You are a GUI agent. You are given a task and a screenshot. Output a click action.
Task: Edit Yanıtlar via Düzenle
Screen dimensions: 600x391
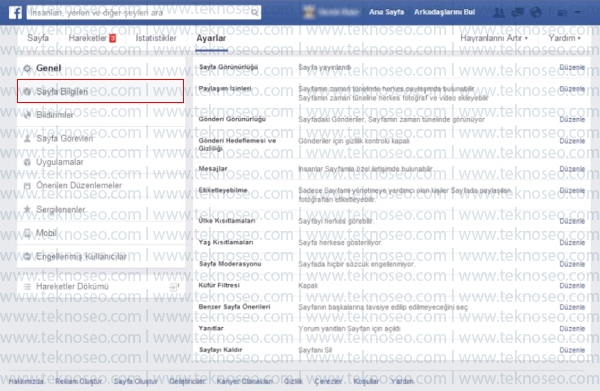[x=572, y=329]
